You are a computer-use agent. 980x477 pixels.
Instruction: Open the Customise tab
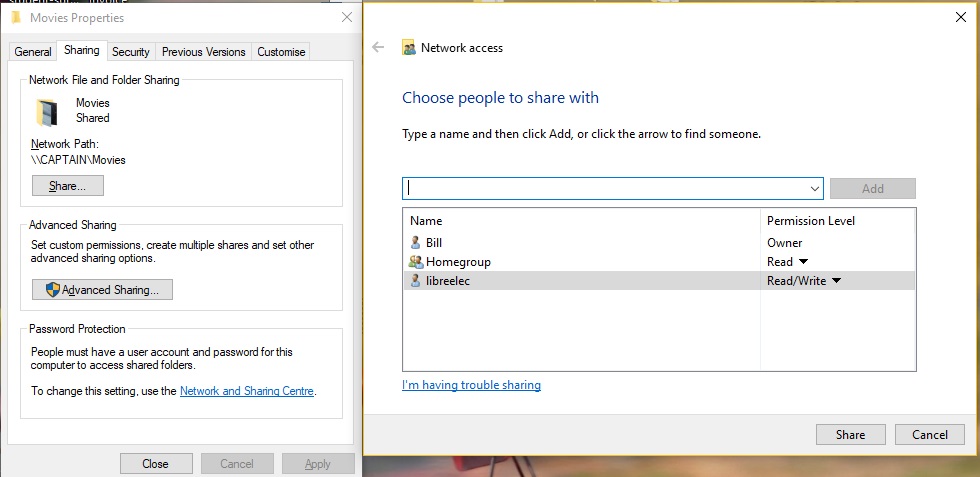pos(281,52)
